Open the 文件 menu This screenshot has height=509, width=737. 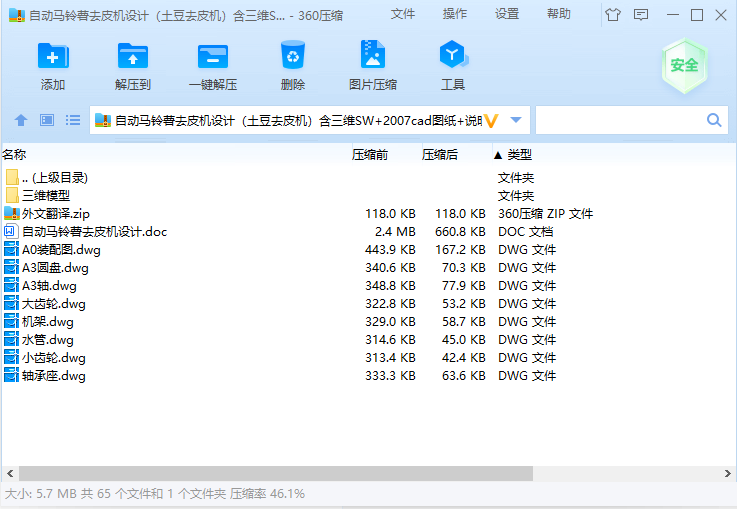[x=403, y=14]
